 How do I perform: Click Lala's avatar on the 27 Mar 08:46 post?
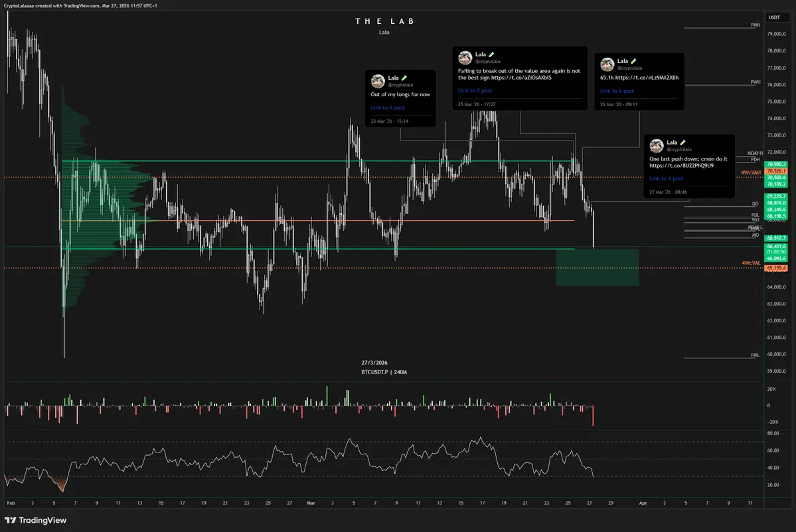pyautogui.click(x=657, y=145)
